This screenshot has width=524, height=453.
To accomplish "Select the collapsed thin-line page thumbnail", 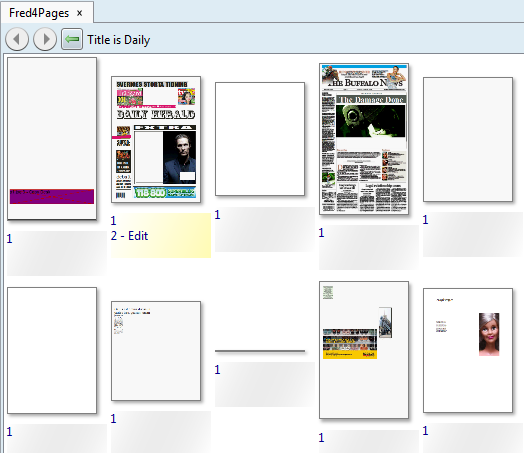I will pos(260,351).
